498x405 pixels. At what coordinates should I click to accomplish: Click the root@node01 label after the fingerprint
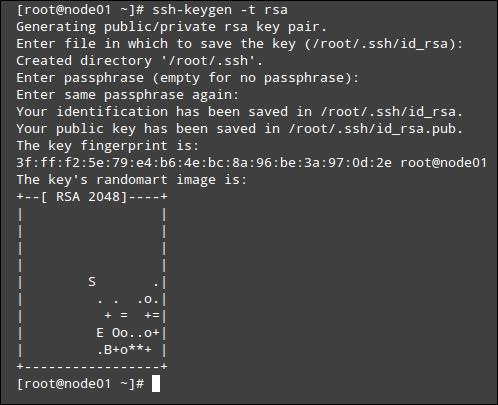443,163
